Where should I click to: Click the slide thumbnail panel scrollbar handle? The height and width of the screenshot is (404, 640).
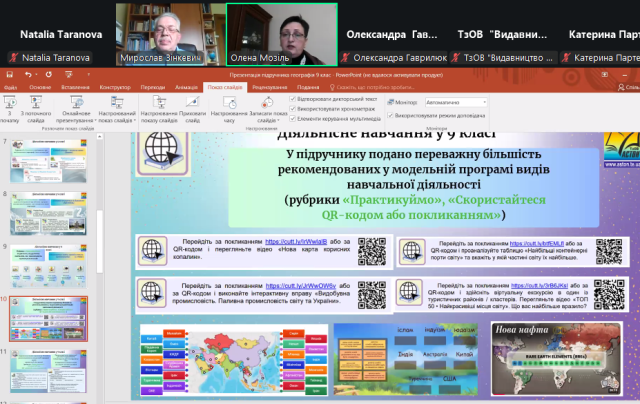(100, 241)
